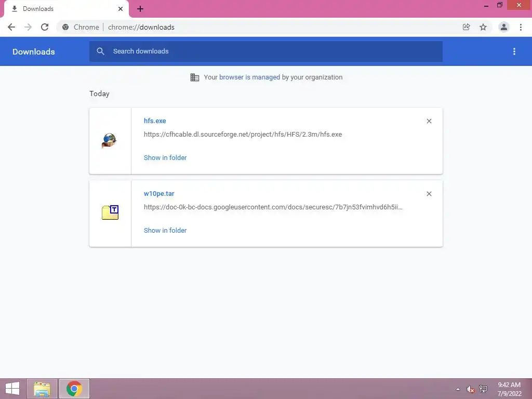Open the Downloads page more actions menu
The height and width of the screenshot is (399, 532).
[514, 51]
